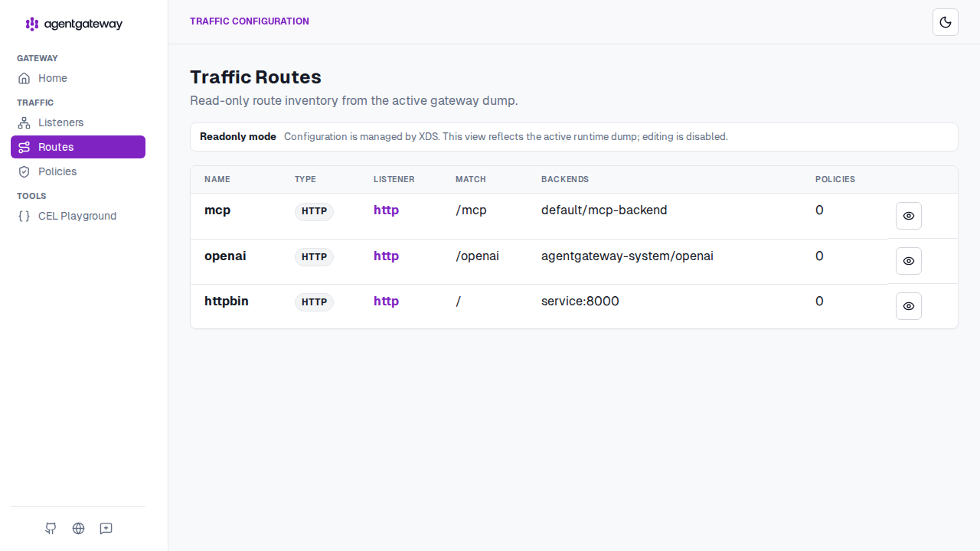The height and width of the screenshot is (551, 980).
Task: Open CEL Playground from sidebar
Action: [78, 216]
